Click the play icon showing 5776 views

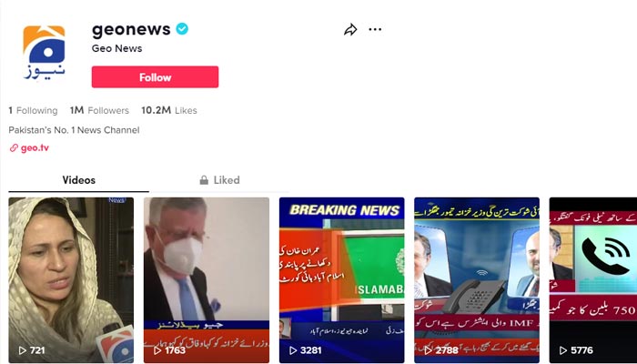click(x=563, y=350)
